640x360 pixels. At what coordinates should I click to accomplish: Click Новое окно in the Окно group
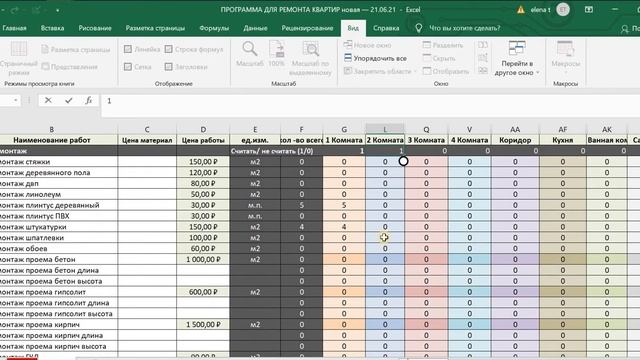367,45
